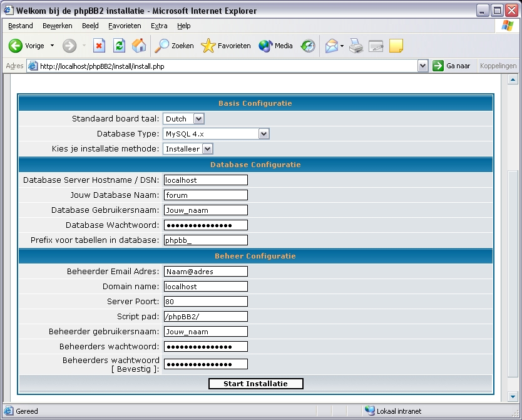The height and width of the screenshot is (420, 522).
Task: Open the History clock icon
Action: point(308,46)
